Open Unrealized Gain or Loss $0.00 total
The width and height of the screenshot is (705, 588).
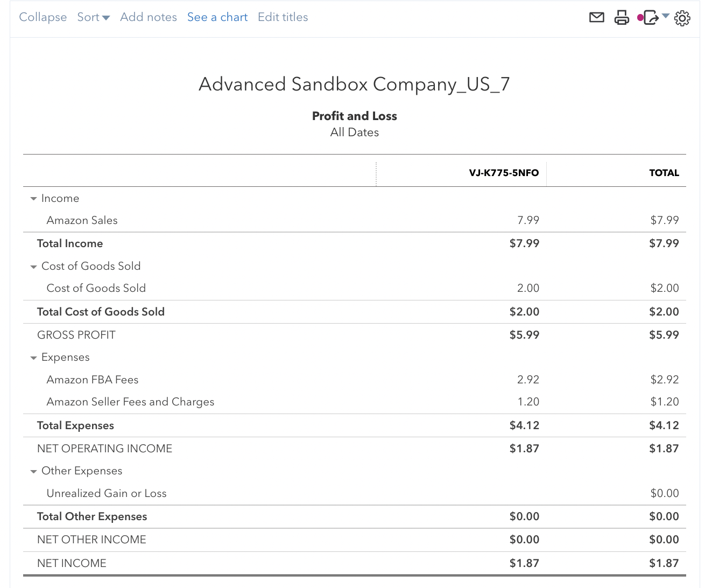(x=665, y=493)
